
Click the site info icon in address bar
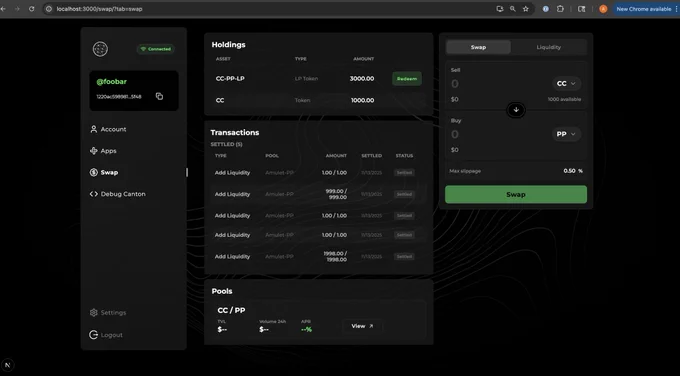(x=49, y=9)
